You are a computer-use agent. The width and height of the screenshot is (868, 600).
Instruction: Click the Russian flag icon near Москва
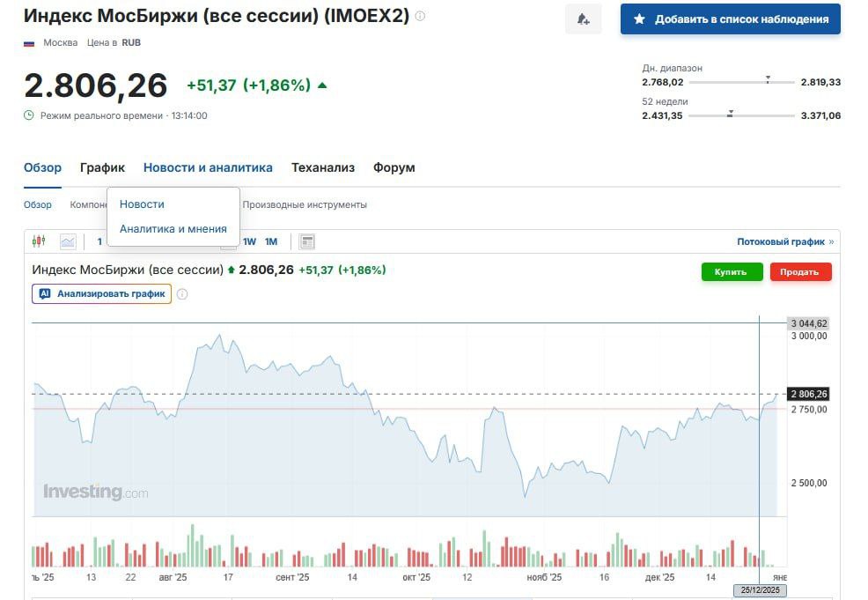click(x=29, y=42)
